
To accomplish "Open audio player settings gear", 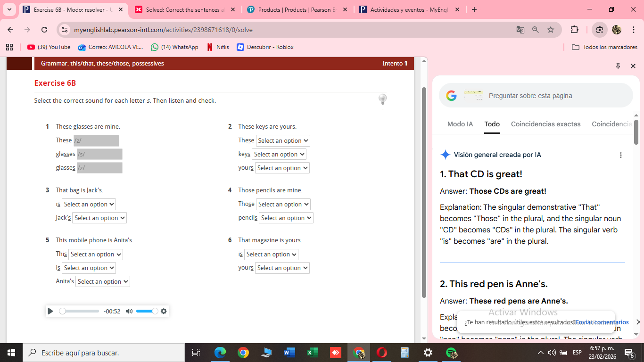I will point(164,311).
